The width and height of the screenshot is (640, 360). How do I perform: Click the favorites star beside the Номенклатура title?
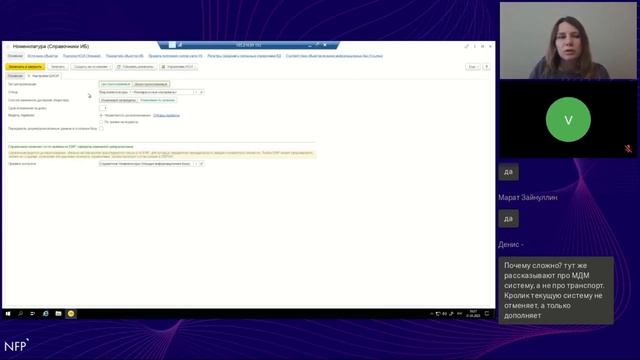8,47
